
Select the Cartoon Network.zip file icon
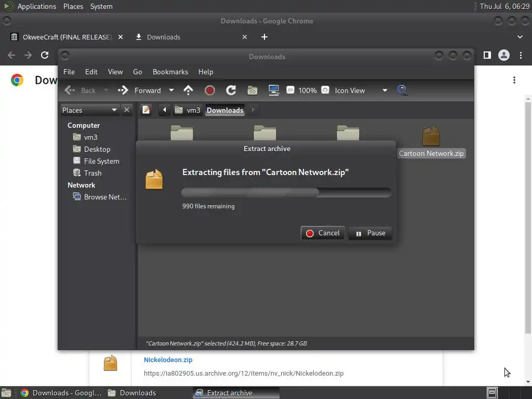coord(431,136)
